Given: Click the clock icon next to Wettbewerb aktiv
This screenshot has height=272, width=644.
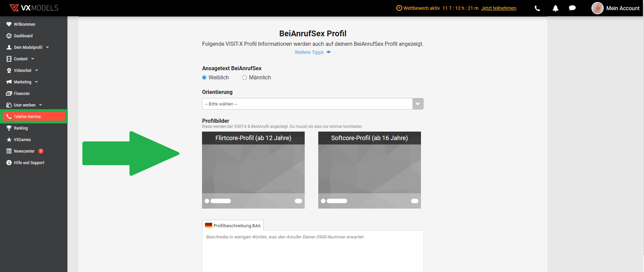Looking at the screenshot, I should 399,8.
